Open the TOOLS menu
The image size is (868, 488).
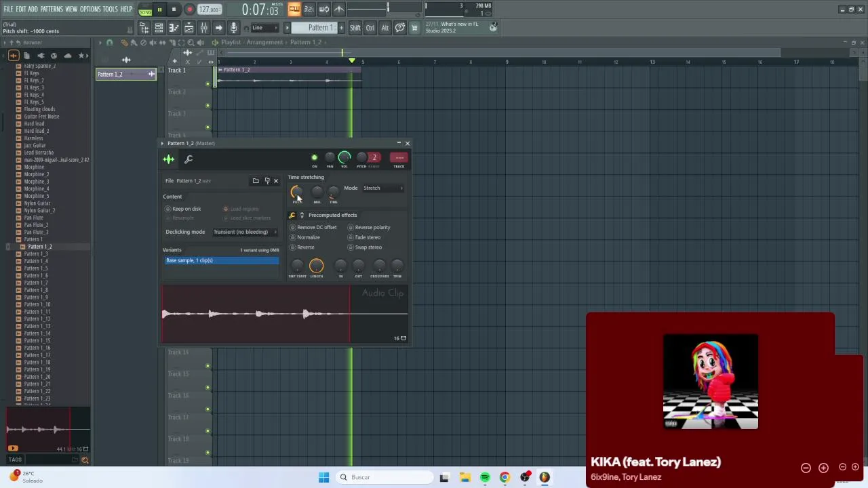click(110, 9)
